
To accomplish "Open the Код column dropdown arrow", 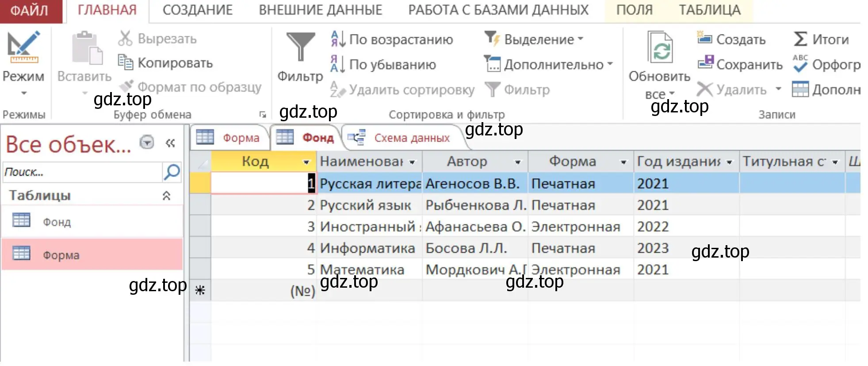I will pyautogui.click(x=306, y=162).
